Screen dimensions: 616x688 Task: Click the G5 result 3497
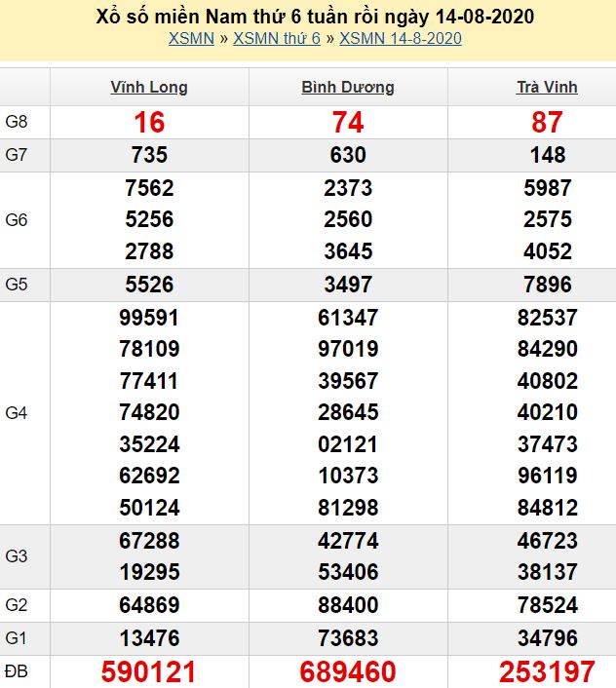(348, 285)
